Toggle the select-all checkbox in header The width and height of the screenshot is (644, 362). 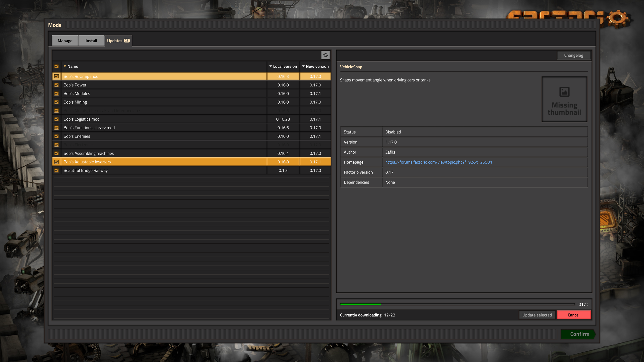56,66
